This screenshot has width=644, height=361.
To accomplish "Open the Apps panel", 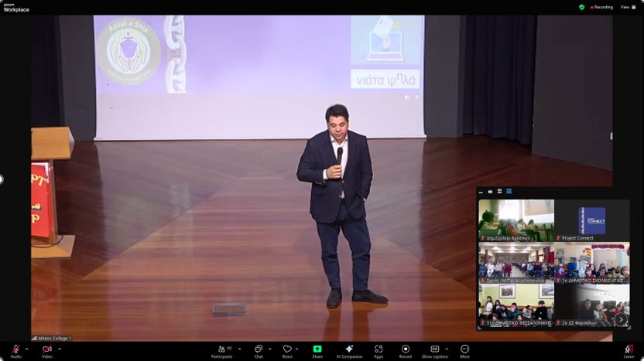I will pos(379,349).
